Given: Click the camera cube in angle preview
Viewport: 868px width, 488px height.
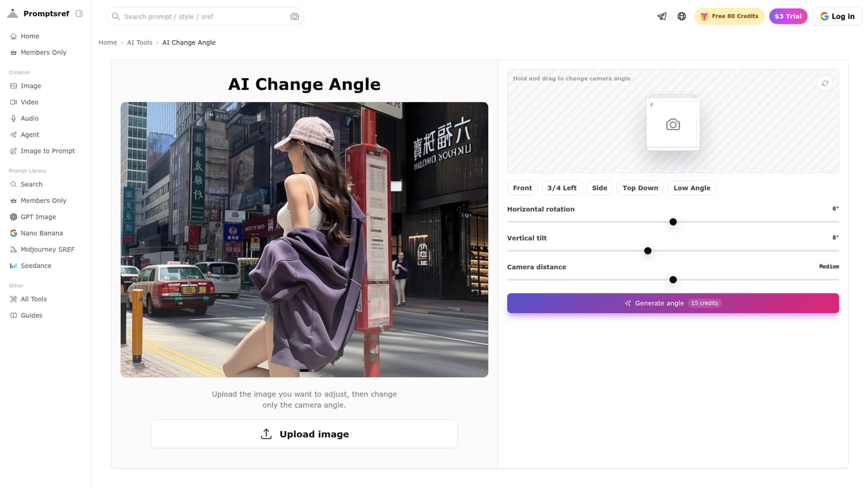Looking at the screenshot, I should 673,123.
